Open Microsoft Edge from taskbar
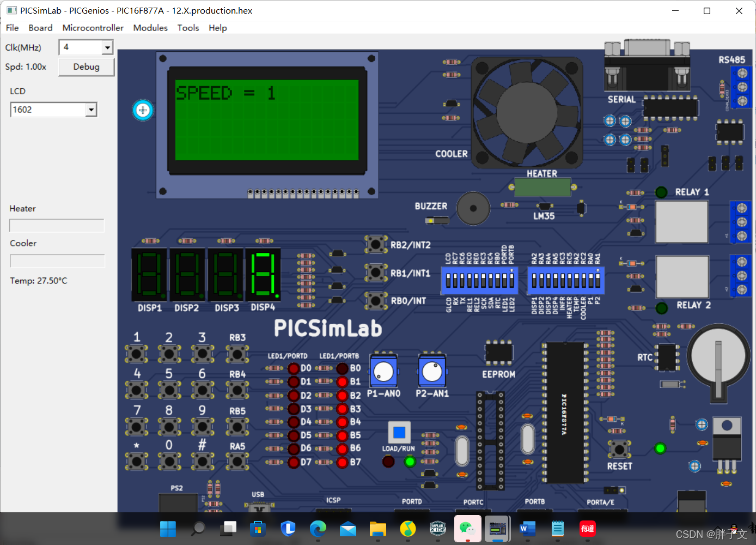The height and width of the screenshot is (545, 756). coord(318,528)
